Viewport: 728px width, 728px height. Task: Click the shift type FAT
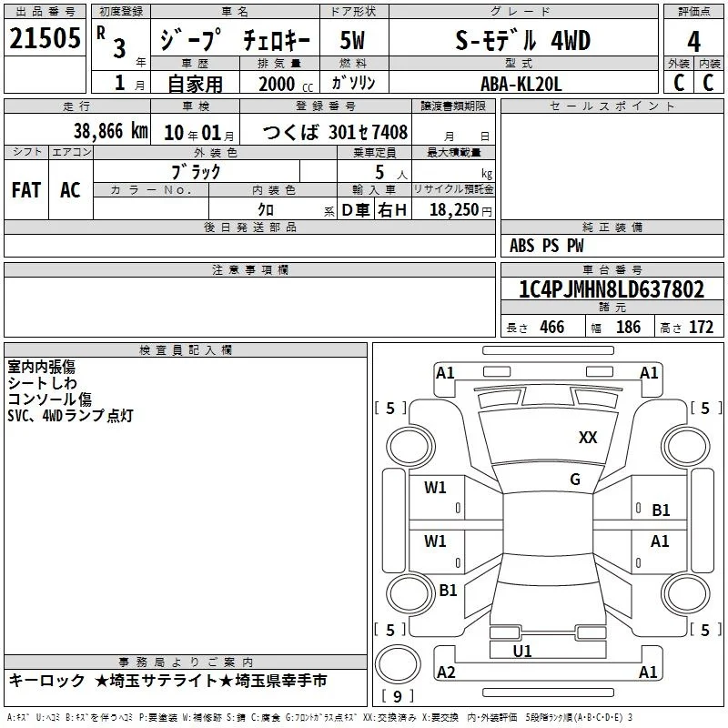pos(26,190)
